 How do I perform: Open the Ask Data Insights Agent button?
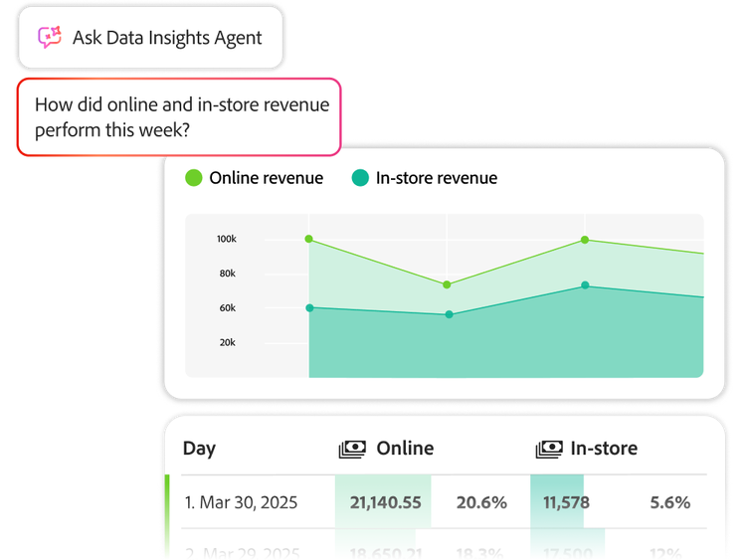(150, 39)
